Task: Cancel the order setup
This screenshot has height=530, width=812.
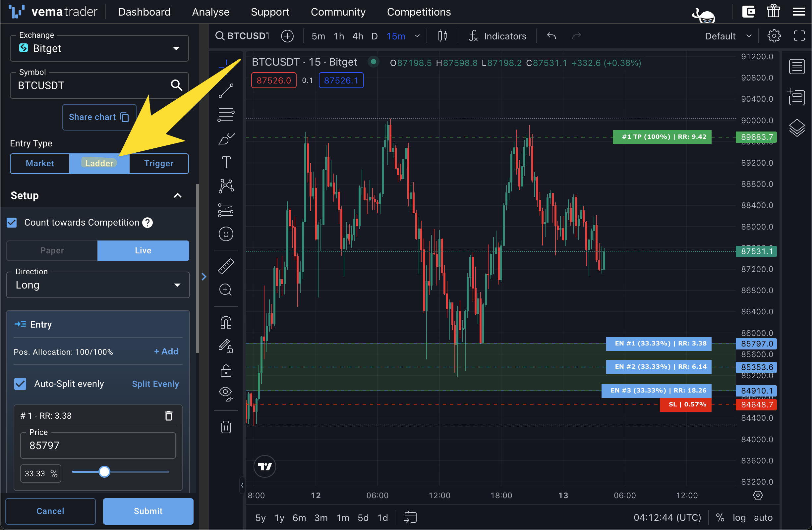Action: point(50,510)
